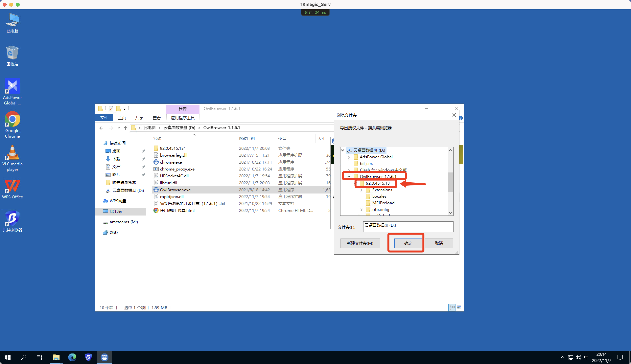Viewport: 631px width, 364px height.
Task: Open the 文件 menu
Action: pyautogui.click(x=104, y=117)
